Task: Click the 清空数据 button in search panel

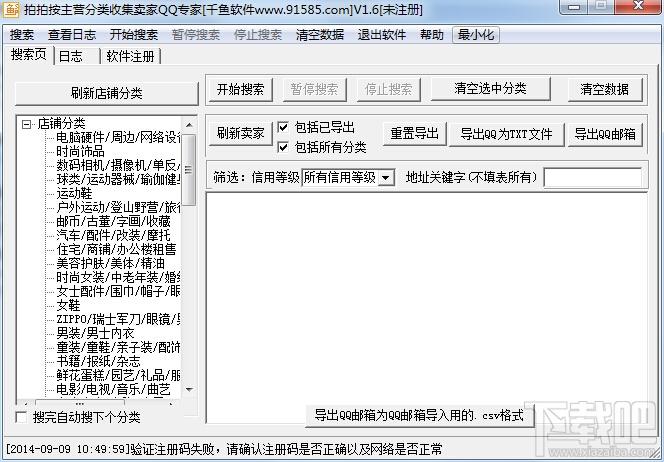Action: coord(605,89)
